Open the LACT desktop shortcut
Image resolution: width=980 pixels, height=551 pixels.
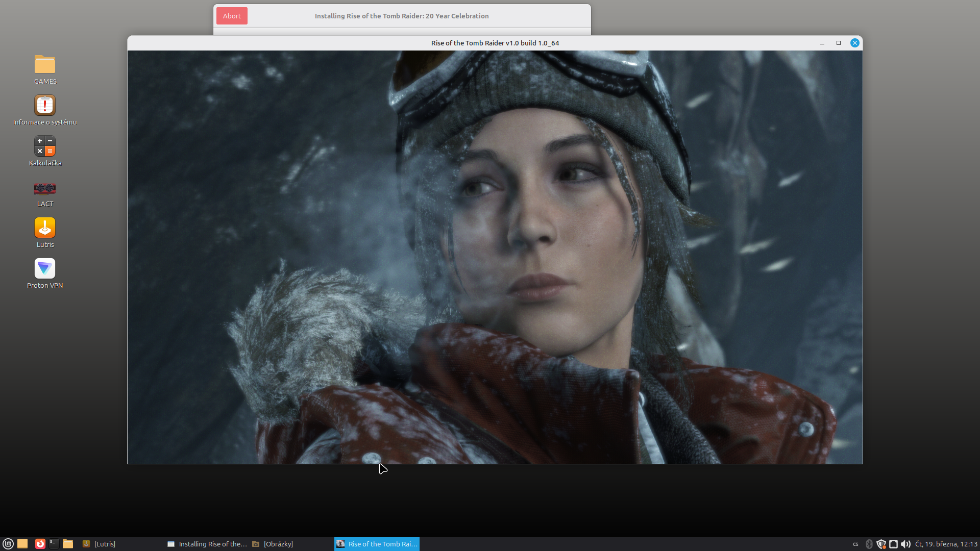pos(45,189)
